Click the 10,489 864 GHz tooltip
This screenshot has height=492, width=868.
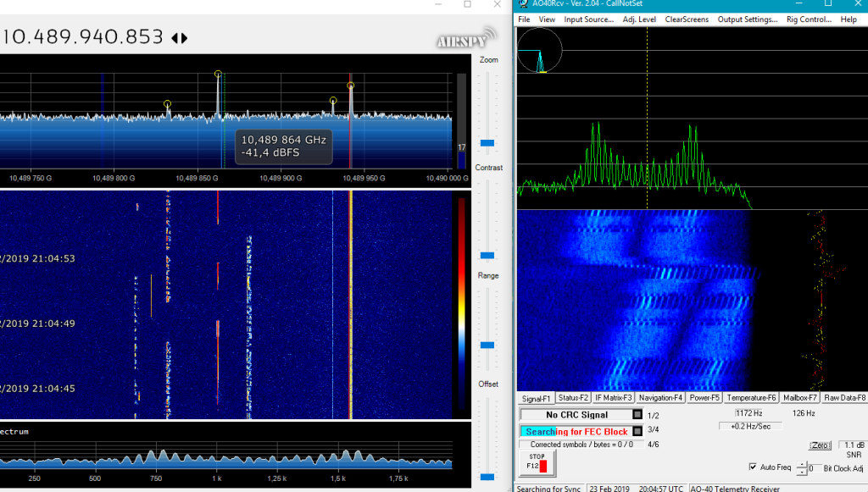click(283, 146)
